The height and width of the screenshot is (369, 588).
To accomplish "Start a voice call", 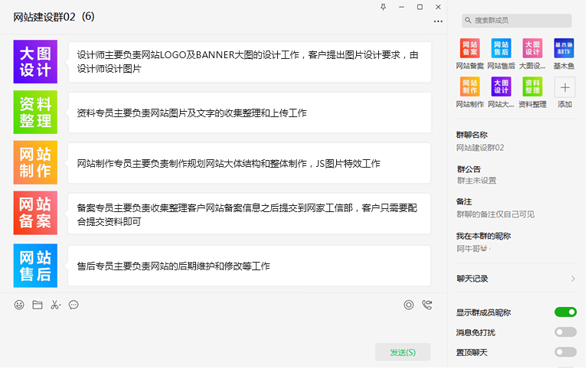I will 426,305.
